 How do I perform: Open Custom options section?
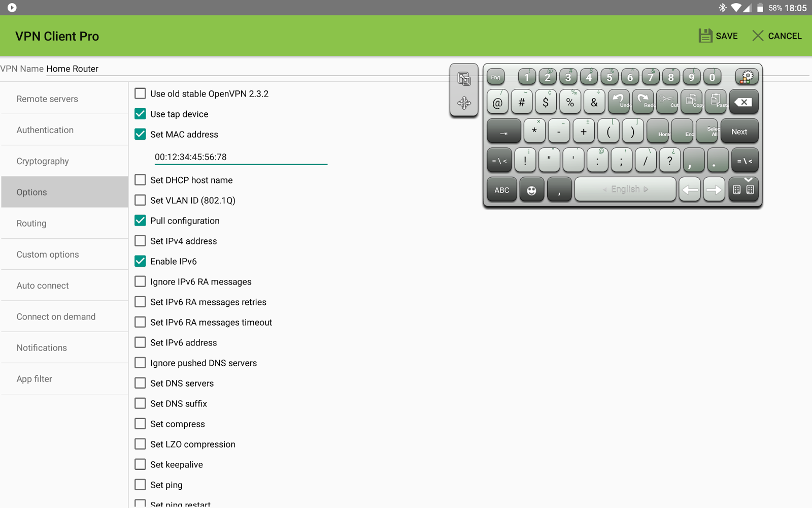(64, 255)
